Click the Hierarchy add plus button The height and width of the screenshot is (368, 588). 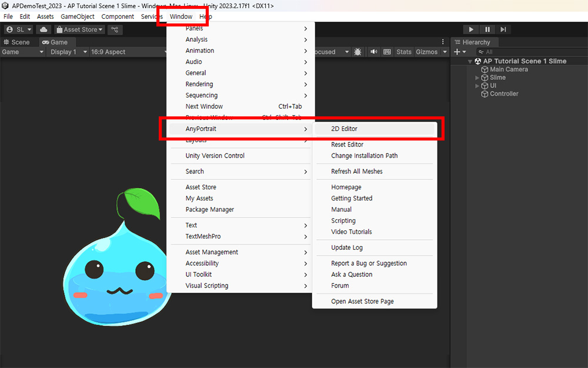pos(460,52)
